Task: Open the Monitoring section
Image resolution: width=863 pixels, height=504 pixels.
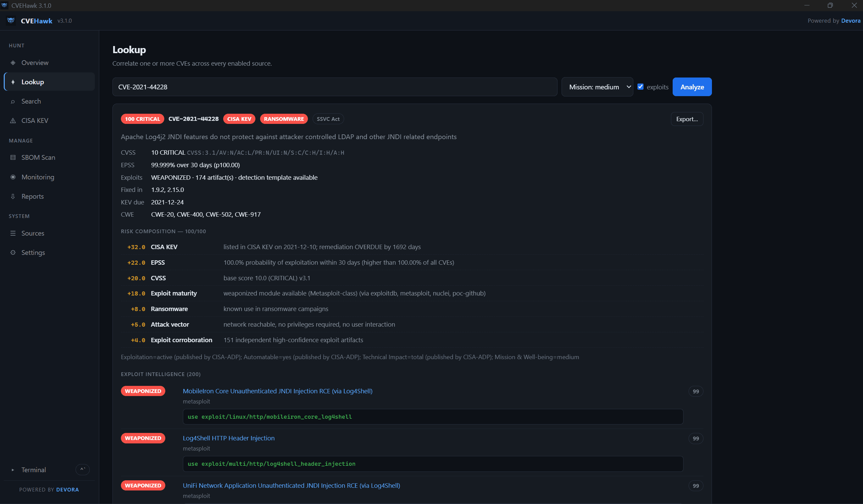Action: pyautogui.click(x=49, y=177)
